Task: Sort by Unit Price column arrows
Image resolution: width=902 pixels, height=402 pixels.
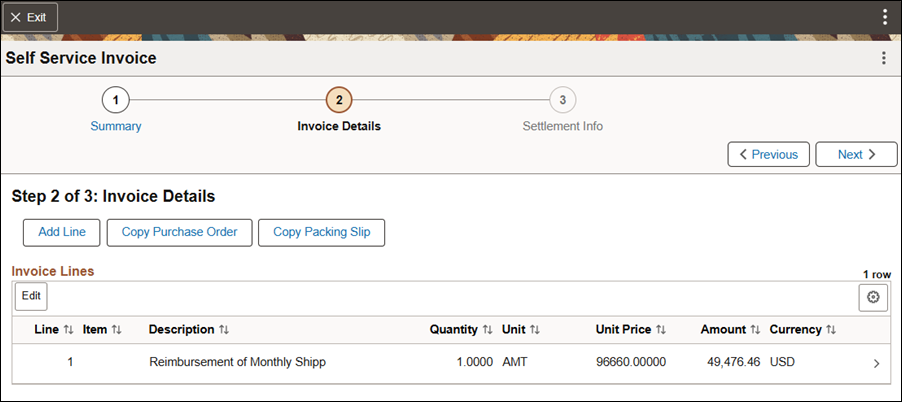Action: click(660, 330)
